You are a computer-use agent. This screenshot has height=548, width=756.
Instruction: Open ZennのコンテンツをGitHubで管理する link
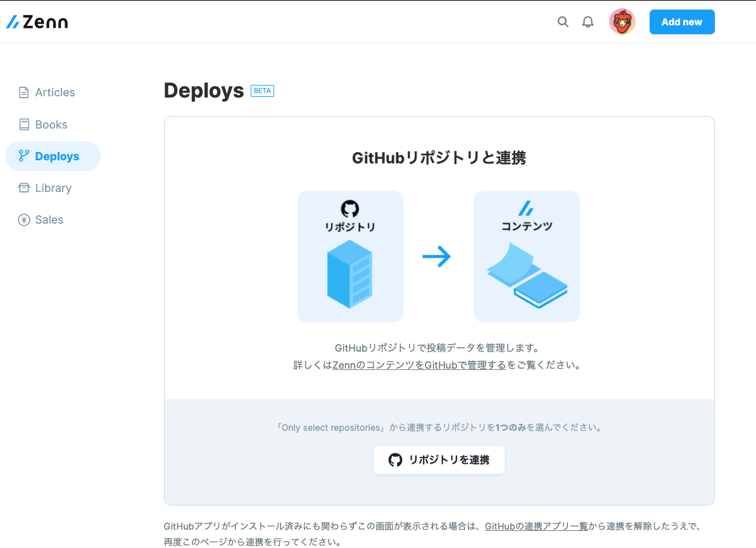click(419, 365)
